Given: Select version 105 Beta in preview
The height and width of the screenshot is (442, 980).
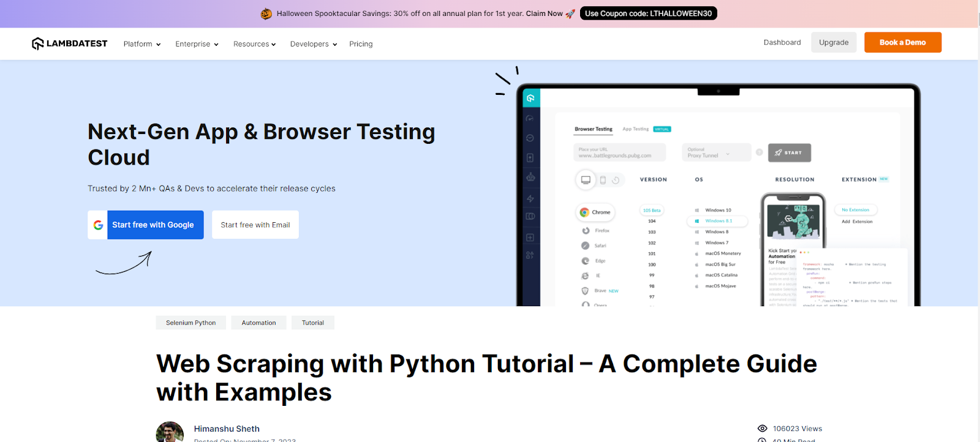Looking at the screenshot, I should (x=652, y=211).
